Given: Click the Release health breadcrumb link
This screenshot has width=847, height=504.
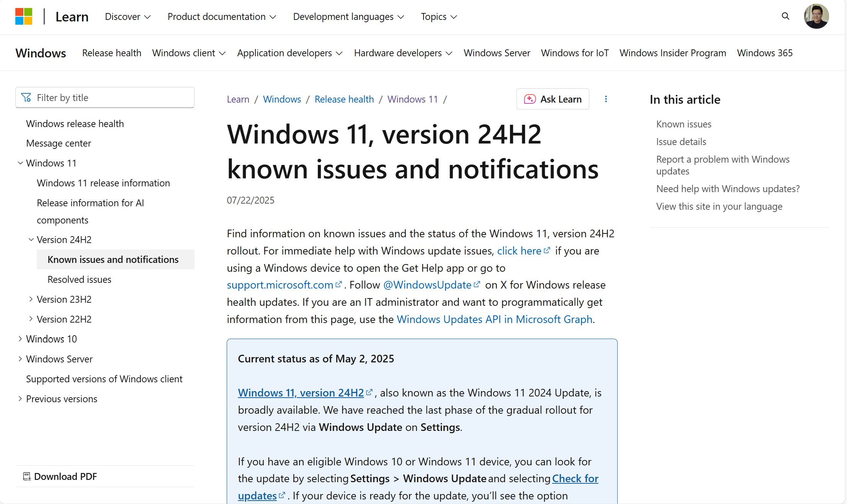Looking at the screenshot, I should [x=344, y=99].
